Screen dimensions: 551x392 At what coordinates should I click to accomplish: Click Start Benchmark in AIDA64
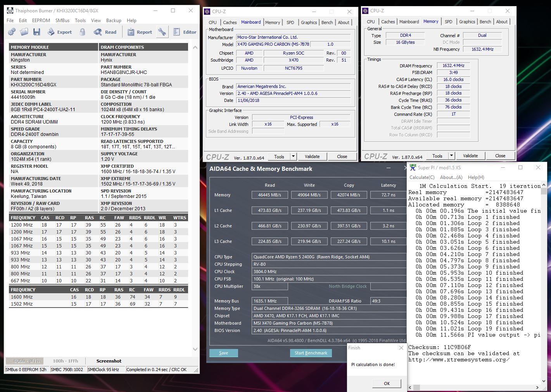(311, 353)
